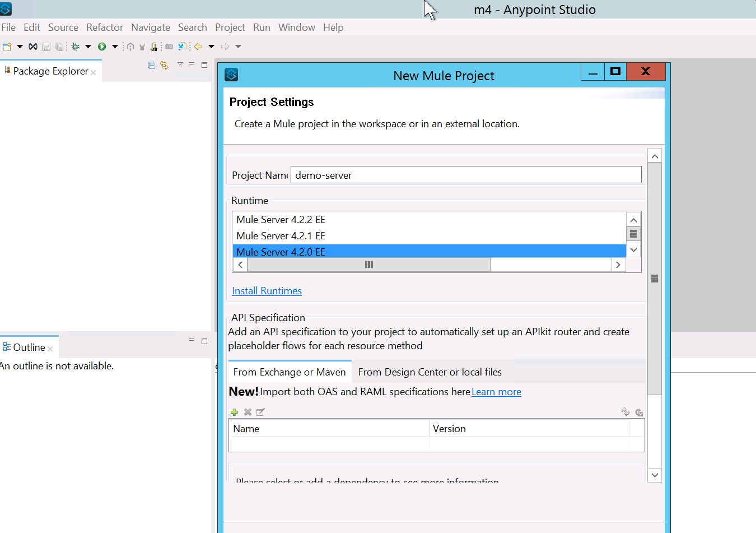Screen dimensions: 756x533
Task: Open the Search menu
Action: pos(193,27)
